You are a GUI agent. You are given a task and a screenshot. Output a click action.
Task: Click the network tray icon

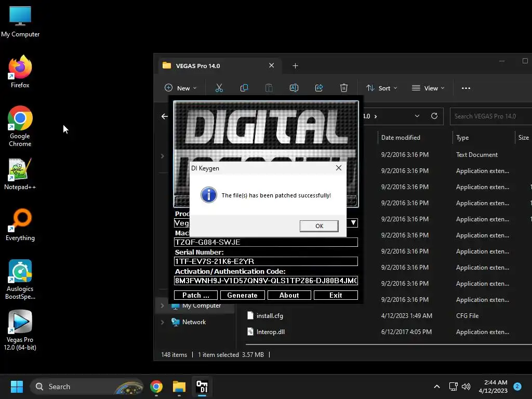tap(453, 387)
